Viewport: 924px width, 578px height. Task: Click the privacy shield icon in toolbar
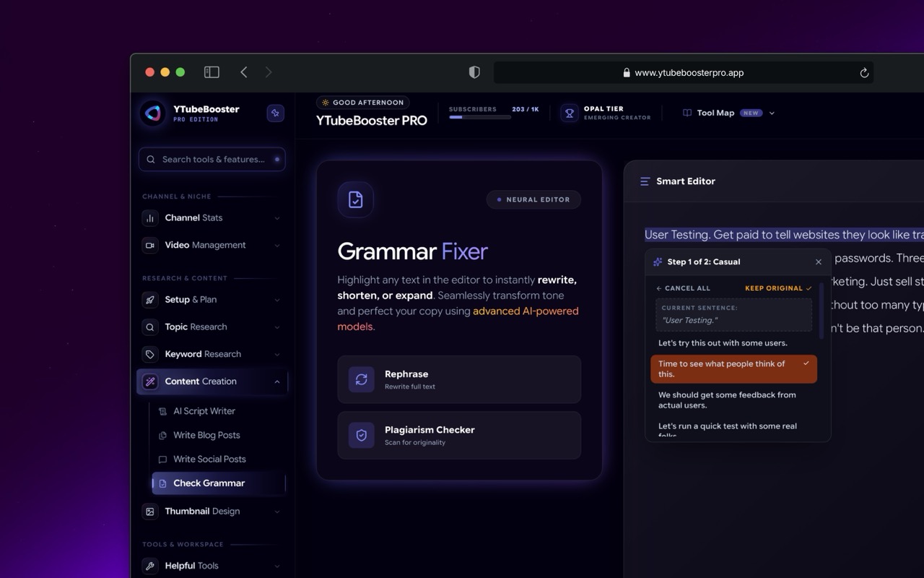pyautogui.click(x=474, y=72)
